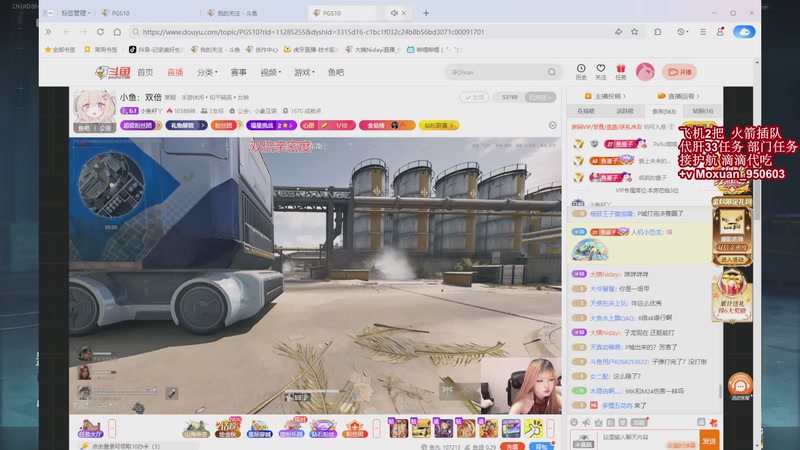The width and height of the screenshot is (800, 450).
Task: Open the 哔哩哔哩 bookmark
Action: (434, 49)
